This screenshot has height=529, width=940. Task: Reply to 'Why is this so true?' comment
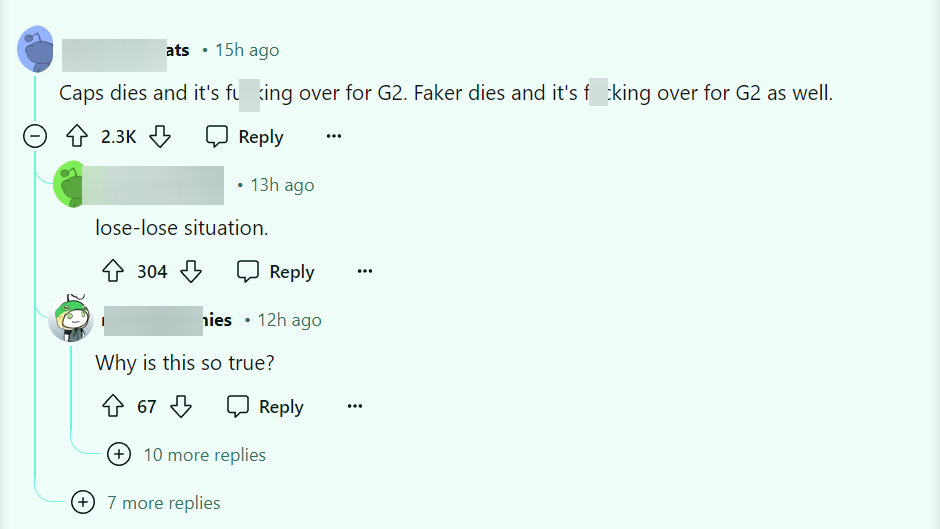pyautogui.click(x=266, y=407)
